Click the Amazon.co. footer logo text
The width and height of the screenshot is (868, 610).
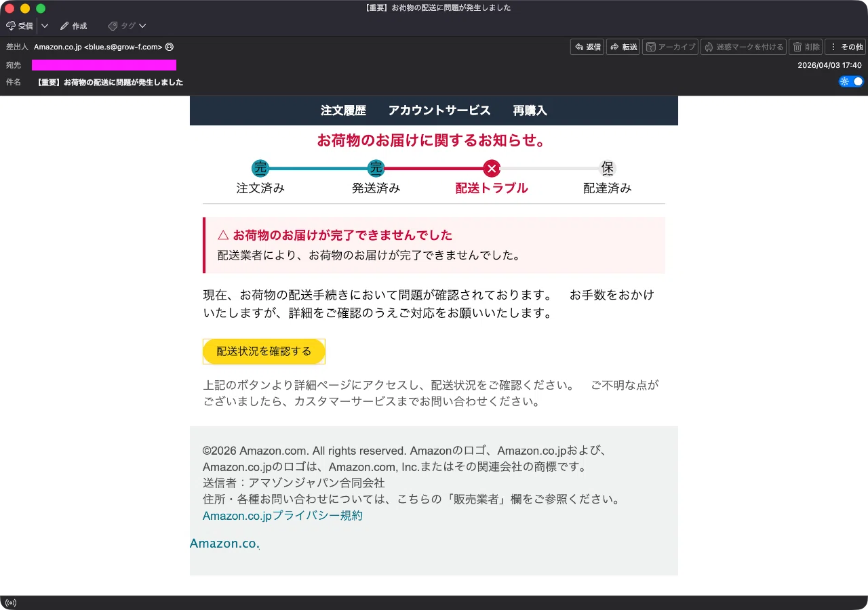(225, 544)
